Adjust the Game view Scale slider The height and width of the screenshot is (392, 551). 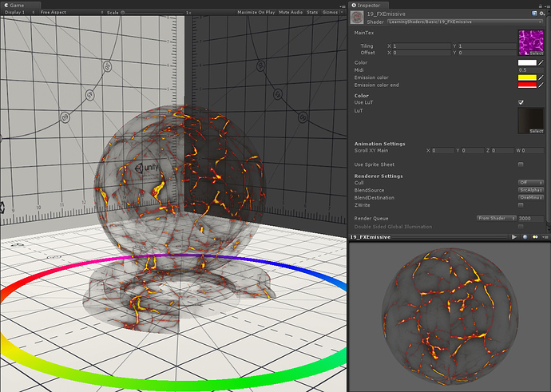(x=153, y=12)
